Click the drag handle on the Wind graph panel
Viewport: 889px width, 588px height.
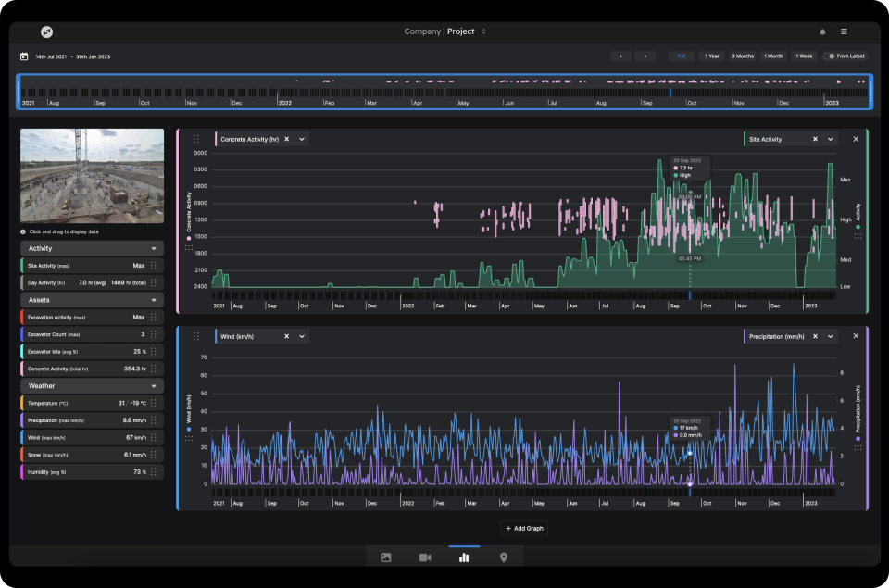[x=197, y=336]
